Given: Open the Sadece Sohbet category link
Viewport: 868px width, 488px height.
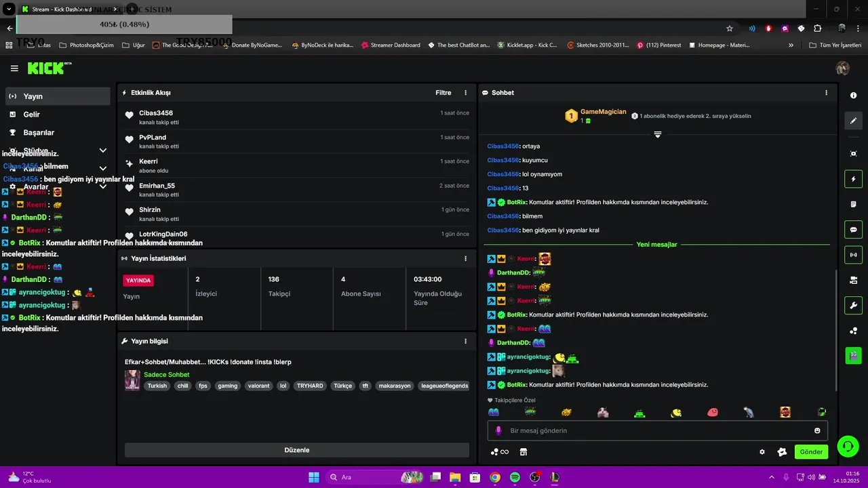Looking at the screenshot, I should (x=167, y=375).
